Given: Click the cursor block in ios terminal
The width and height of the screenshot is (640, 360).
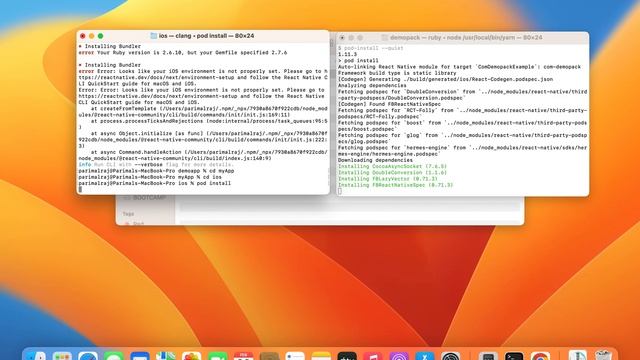Looking at the screenshot, I should (80, 189).
